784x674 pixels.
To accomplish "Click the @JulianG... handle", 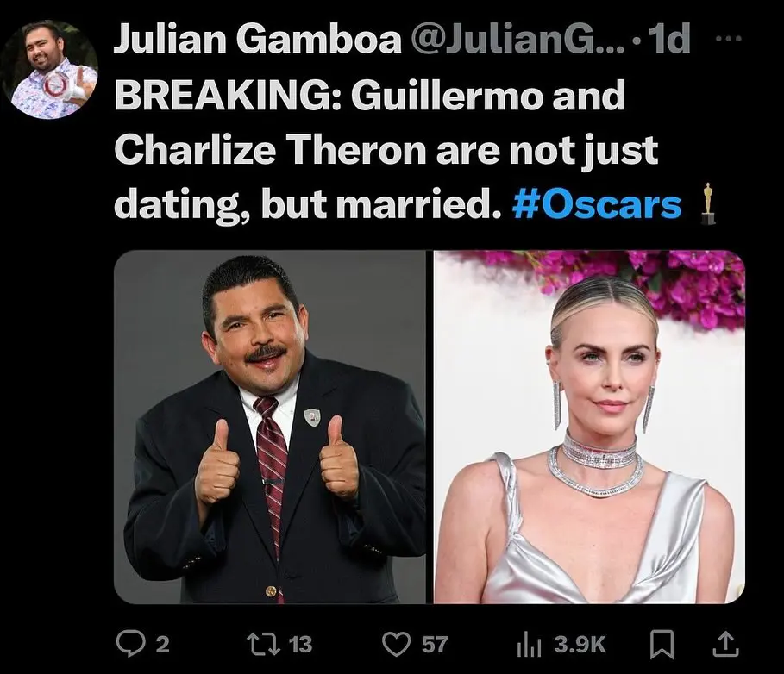I will [517, 39].
